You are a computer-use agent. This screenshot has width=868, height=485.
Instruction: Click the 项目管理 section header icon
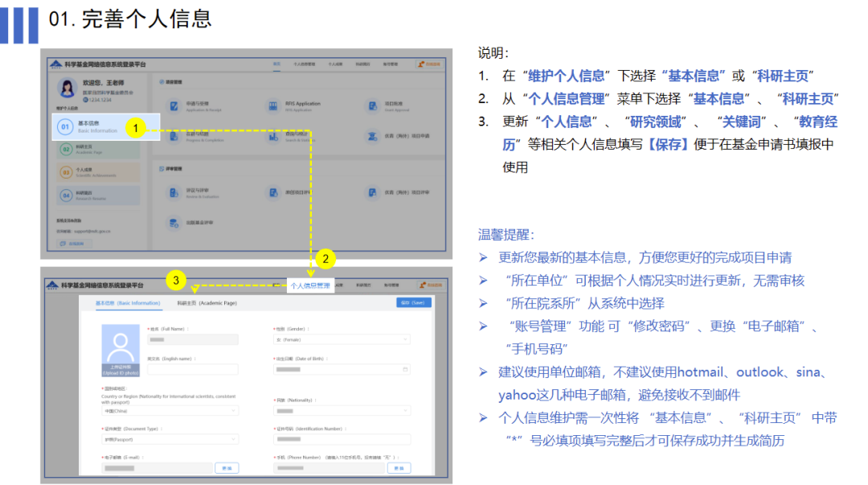click(x=162, y=81)
